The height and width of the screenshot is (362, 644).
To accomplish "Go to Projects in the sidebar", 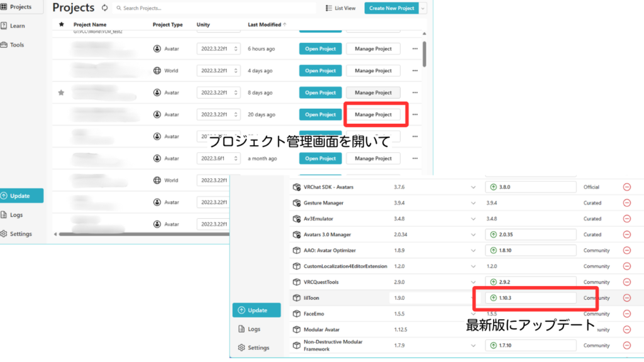I will tap(21, 7).
